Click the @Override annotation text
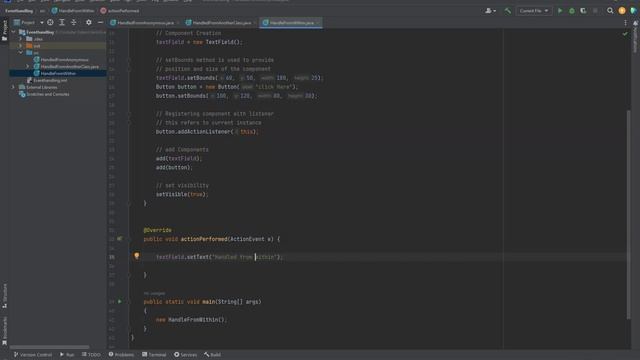This screenshot has width=640, height=360. (x=158, y=230)
